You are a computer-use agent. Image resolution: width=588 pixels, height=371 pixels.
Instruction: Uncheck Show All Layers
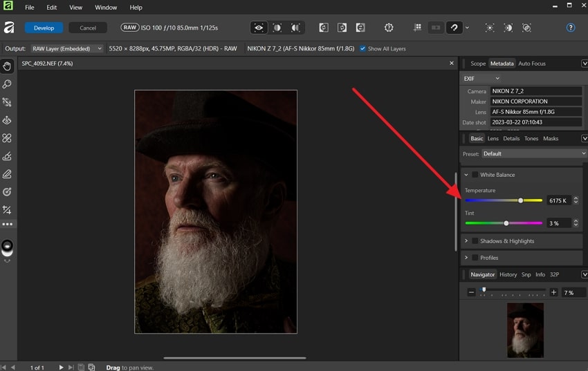(x=363, y=49)
